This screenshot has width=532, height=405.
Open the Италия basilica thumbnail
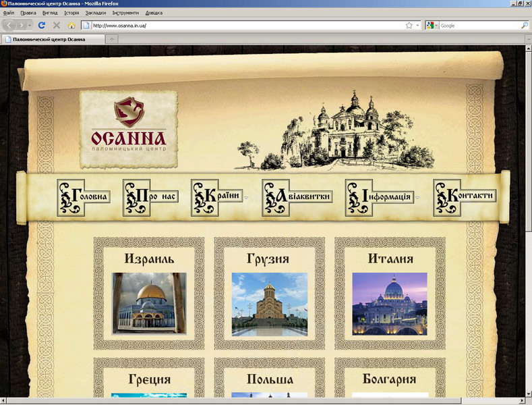(x=390, y=303)
